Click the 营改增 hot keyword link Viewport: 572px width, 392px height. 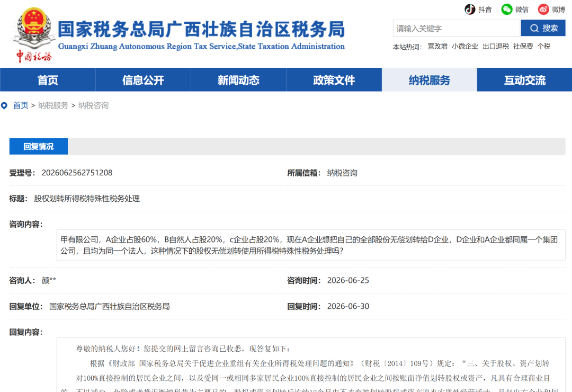tap(437, 47)
